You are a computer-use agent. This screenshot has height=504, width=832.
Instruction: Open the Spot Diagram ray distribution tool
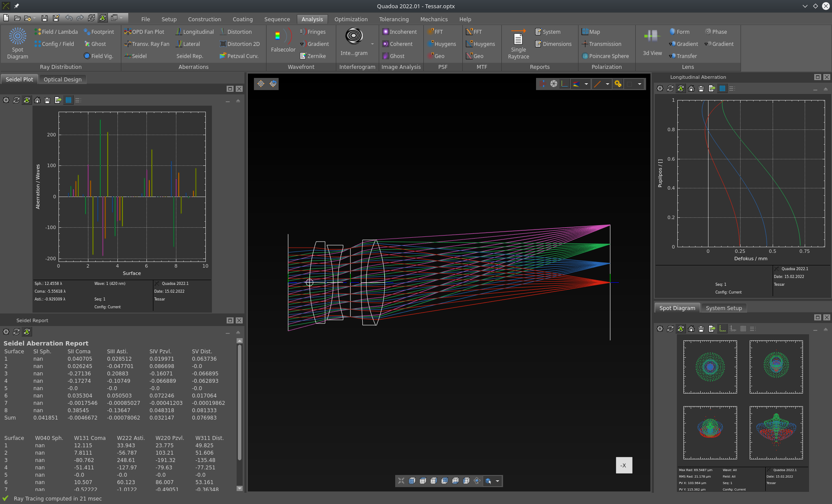point(17,43)
